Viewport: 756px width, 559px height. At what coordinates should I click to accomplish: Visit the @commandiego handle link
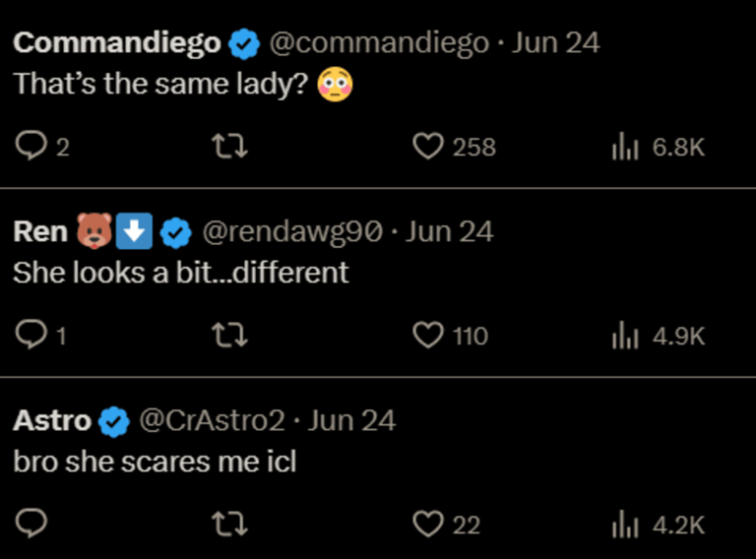click(378, 43)
